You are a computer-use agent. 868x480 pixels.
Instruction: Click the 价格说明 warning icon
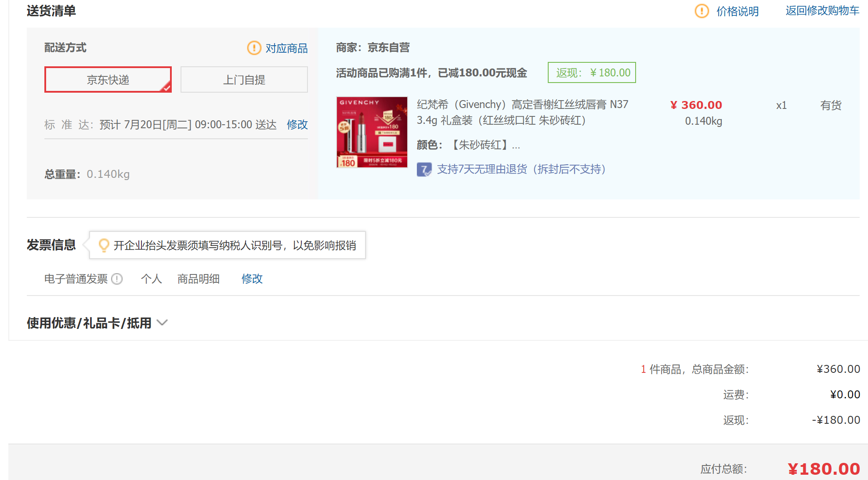[x=702, y=11]
